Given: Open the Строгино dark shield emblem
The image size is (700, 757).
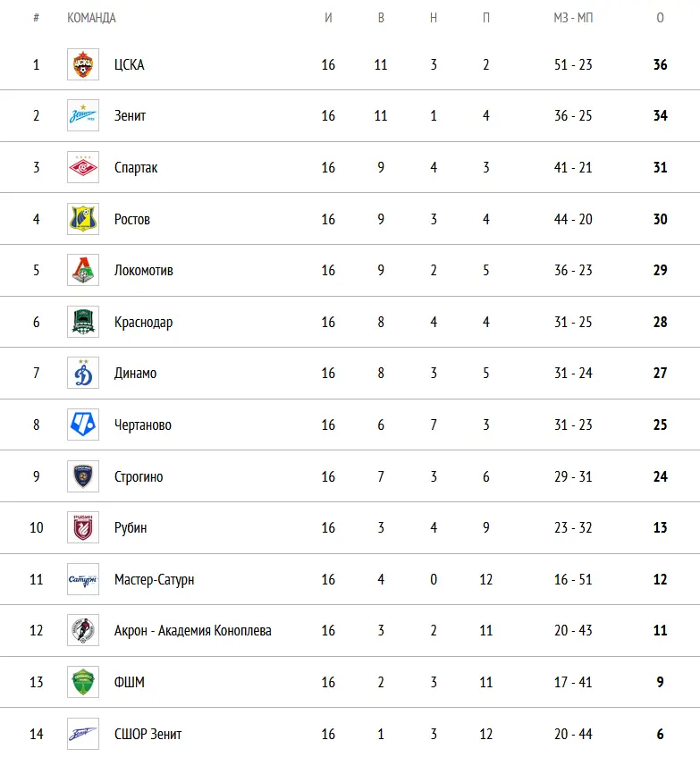Looking at the screenshot, I should pos(83,476).
